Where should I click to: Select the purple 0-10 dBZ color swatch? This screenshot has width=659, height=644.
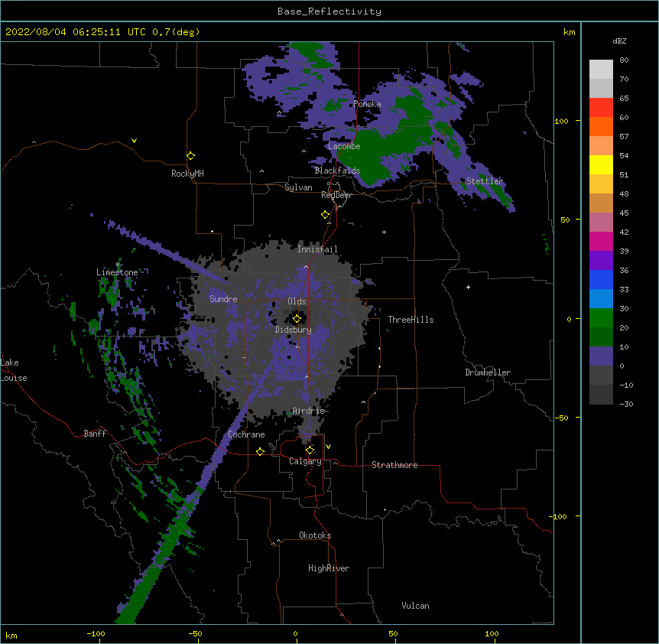tap(601, 356)
